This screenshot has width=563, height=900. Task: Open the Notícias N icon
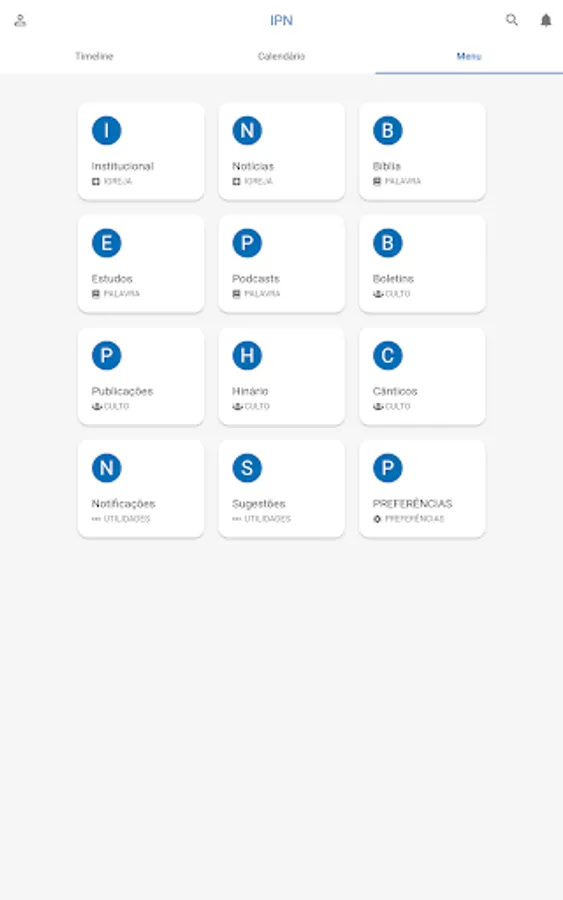[x=247, y=130]
